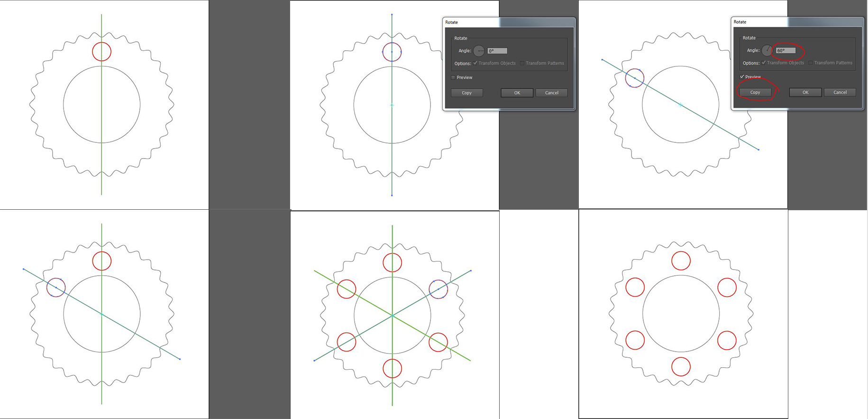The width and height of the screenshot is (868, 419).
Task: Click the angle dial beside the 0° field
Action: point(479,51)
